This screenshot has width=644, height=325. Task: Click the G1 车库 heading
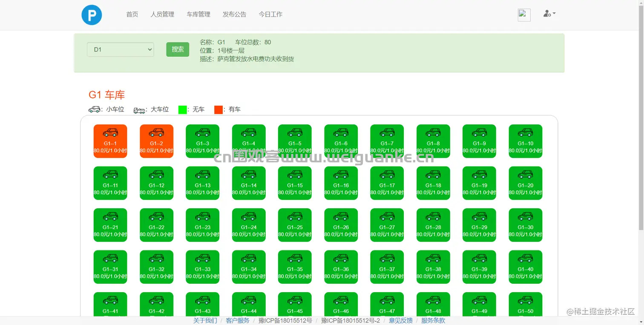[106, 95]
